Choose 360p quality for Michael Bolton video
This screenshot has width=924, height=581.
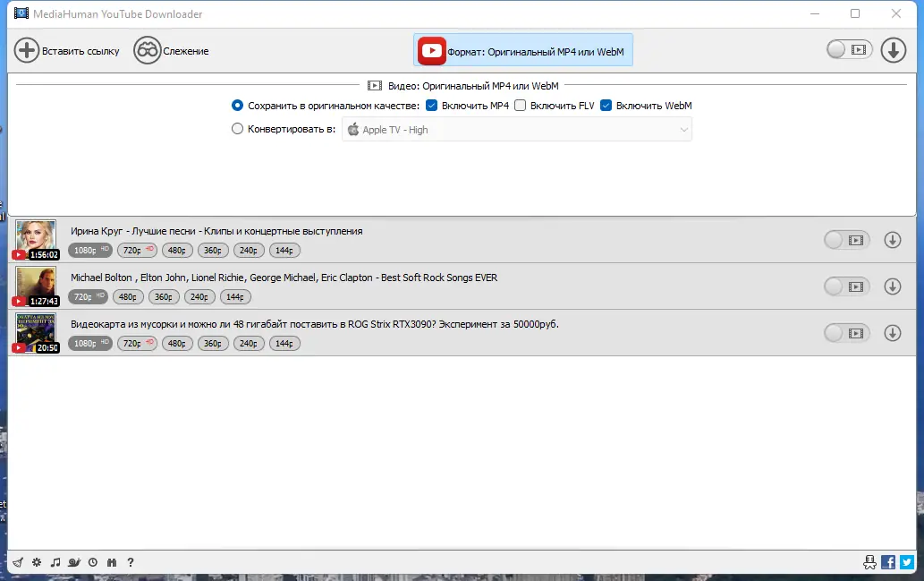pyautogui.click(x=164, y=296)
